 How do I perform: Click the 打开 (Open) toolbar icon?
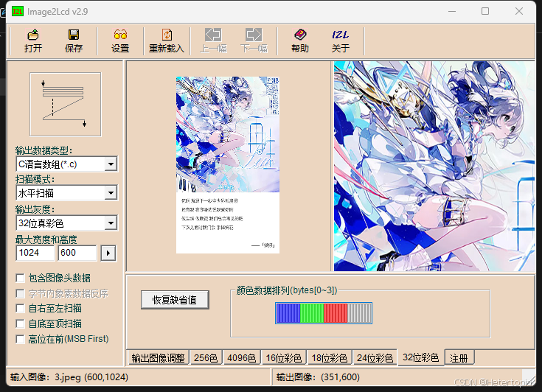coord(33,35)
